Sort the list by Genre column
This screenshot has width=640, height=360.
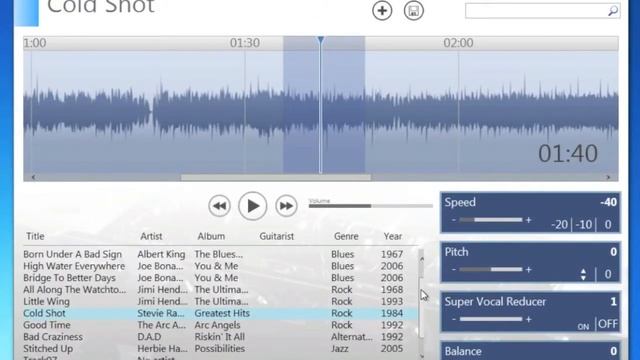coord(346,236)
